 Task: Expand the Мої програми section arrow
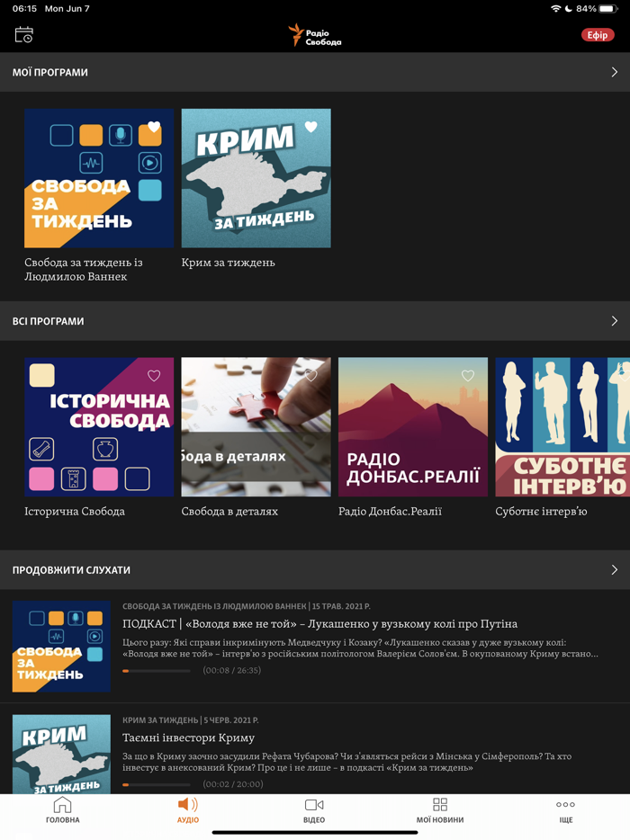pyautogui.click(x=615, y=72)
